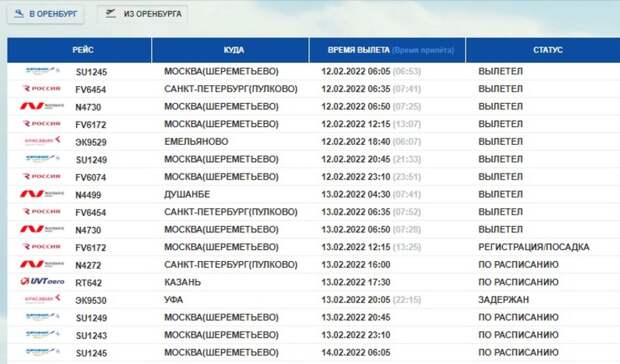
Task: Click the Nordwind logo beside N4730 on 12.02
Action: (x=42, y=106)
